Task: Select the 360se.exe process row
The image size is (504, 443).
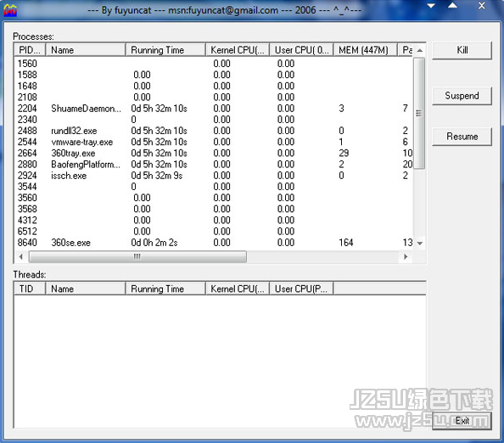Action: (x=214, y=243)
